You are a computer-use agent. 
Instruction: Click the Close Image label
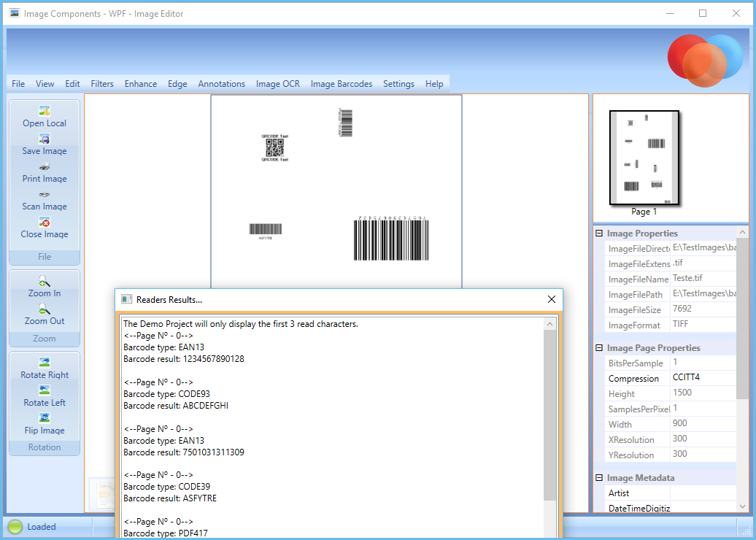[x=45, y=234]
